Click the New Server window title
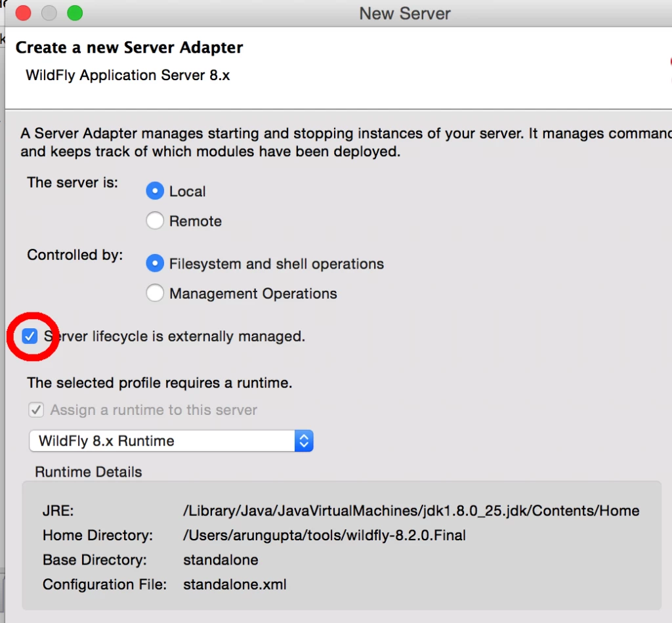 pyautogui.click(x=404, y=13)
